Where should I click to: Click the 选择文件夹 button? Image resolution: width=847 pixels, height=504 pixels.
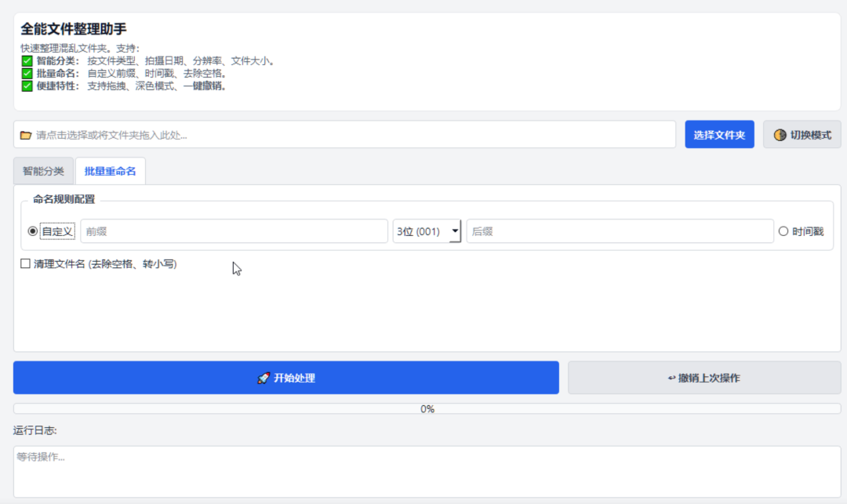[719, 134]
